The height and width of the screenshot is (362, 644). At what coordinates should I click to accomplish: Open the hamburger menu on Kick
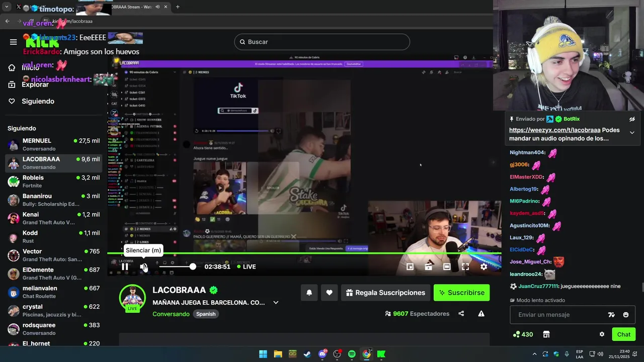pos(14,42)
